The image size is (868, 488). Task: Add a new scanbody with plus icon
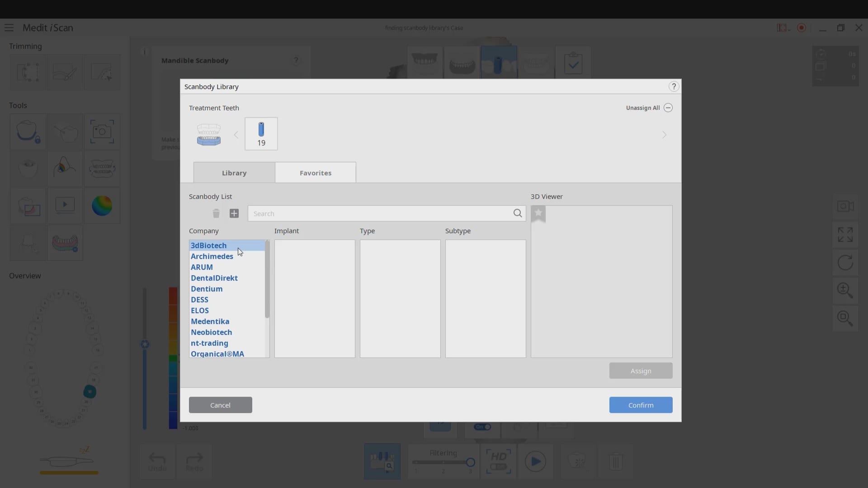[234, 213]
